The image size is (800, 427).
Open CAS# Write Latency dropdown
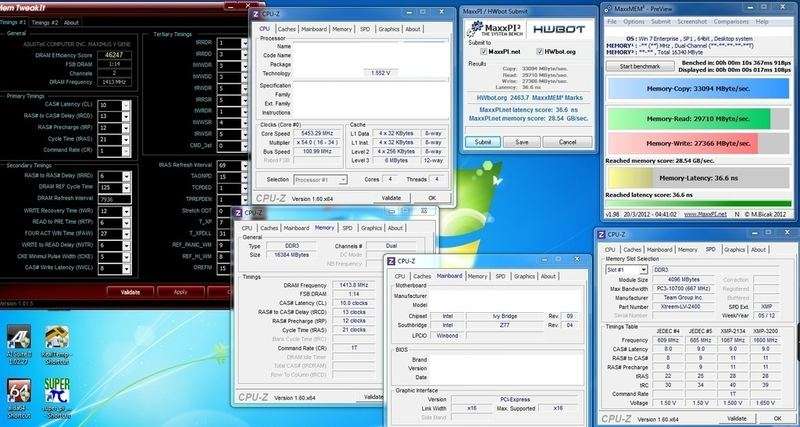point(127,268)
